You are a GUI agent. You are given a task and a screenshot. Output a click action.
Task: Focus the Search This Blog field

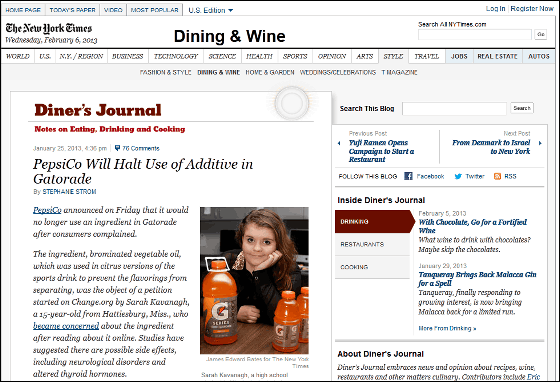point(454,109)
